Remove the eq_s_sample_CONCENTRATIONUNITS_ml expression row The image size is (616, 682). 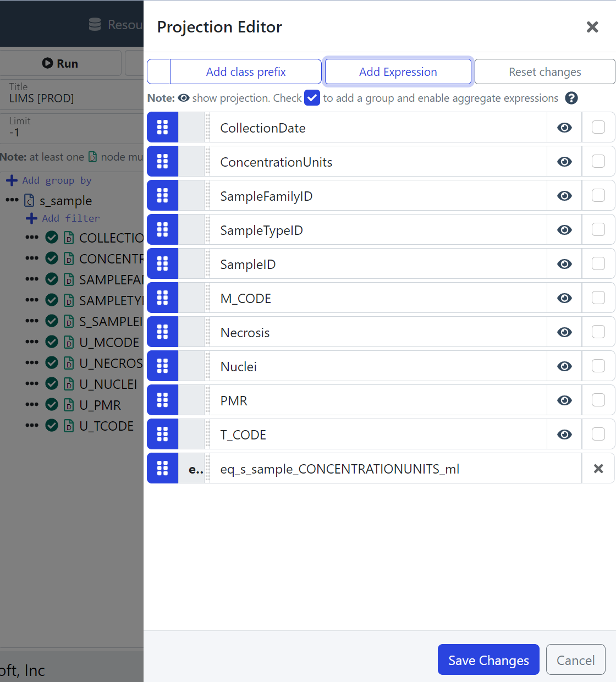(x=598, y=469)
